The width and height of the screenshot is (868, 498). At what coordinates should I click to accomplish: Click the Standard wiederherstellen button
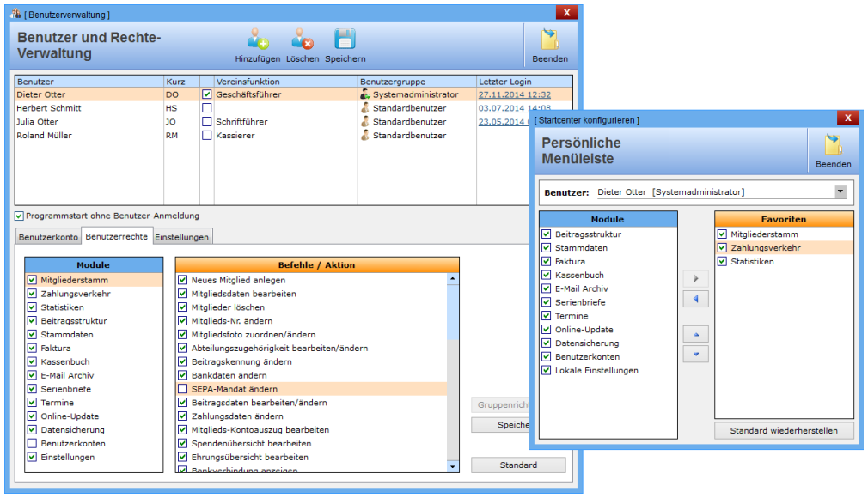(x=783, y=430)
